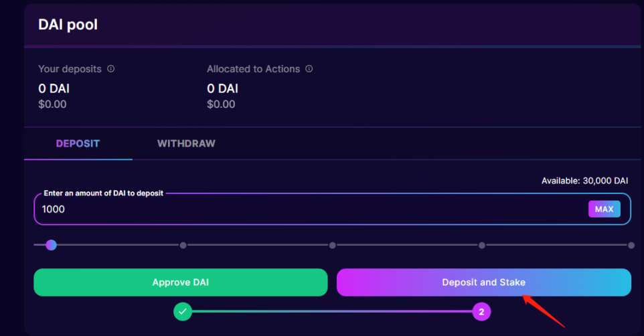This screenshot has width=644, height=336.
Task: Switch to the DEPOSIT tab
Action: (78, 144)
